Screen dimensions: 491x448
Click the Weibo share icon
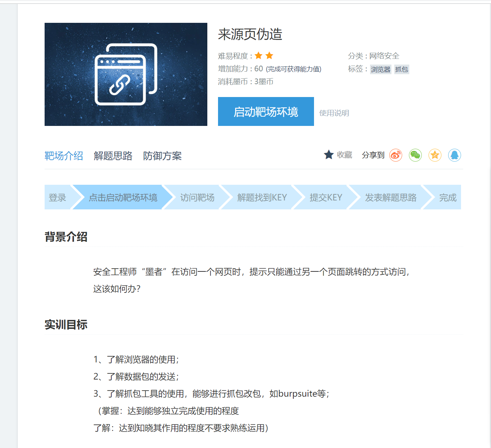[x=396, y=155]
